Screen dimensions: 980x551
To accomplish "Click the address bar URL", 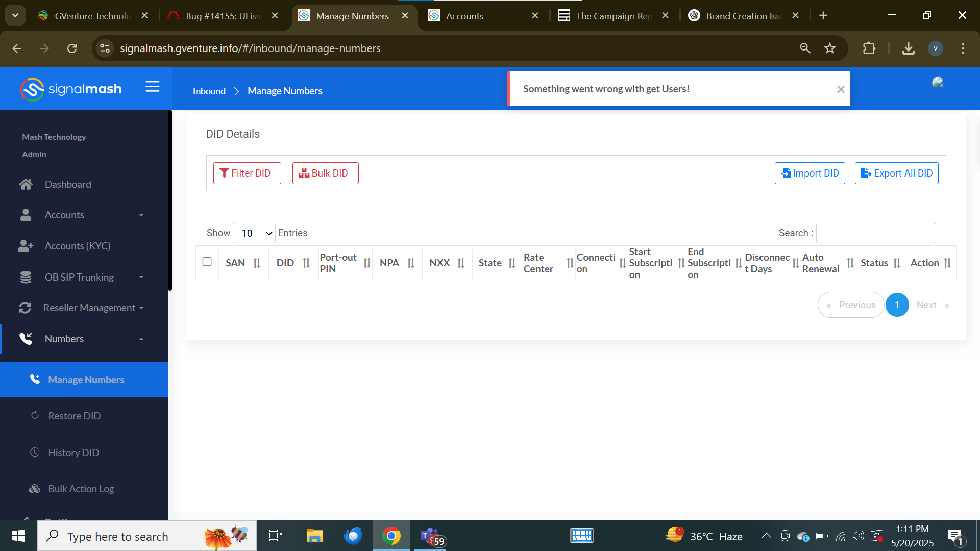I will pyautogui.click(x=250, y=48).
